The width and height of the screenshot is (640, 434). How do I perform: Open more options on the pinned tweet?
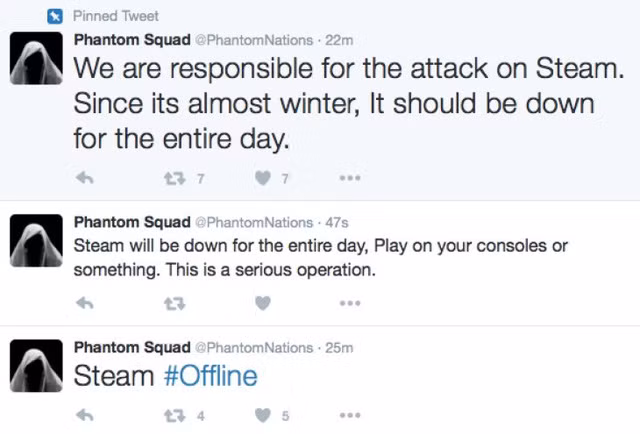(x=349, y=178)
